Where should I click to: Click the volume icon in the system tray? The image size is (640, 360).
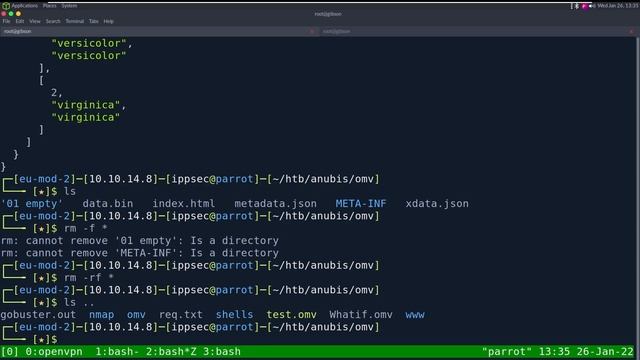pos(592,6)
